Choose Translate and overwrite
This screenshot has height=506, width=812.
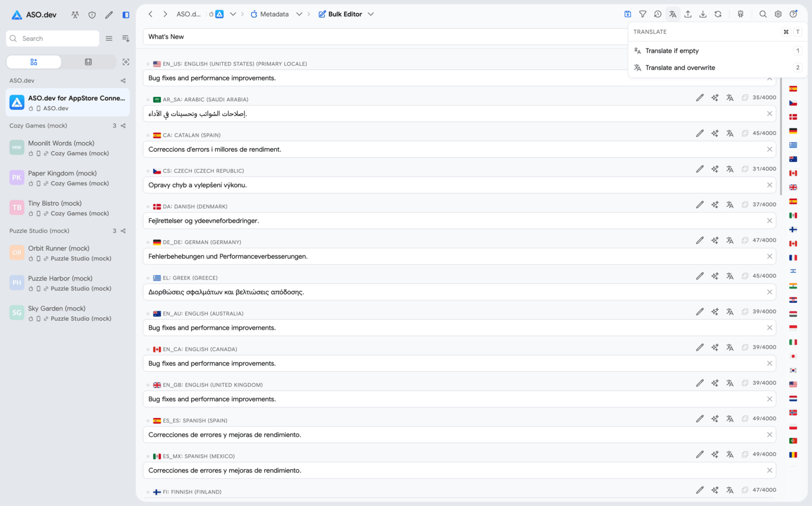717,68
